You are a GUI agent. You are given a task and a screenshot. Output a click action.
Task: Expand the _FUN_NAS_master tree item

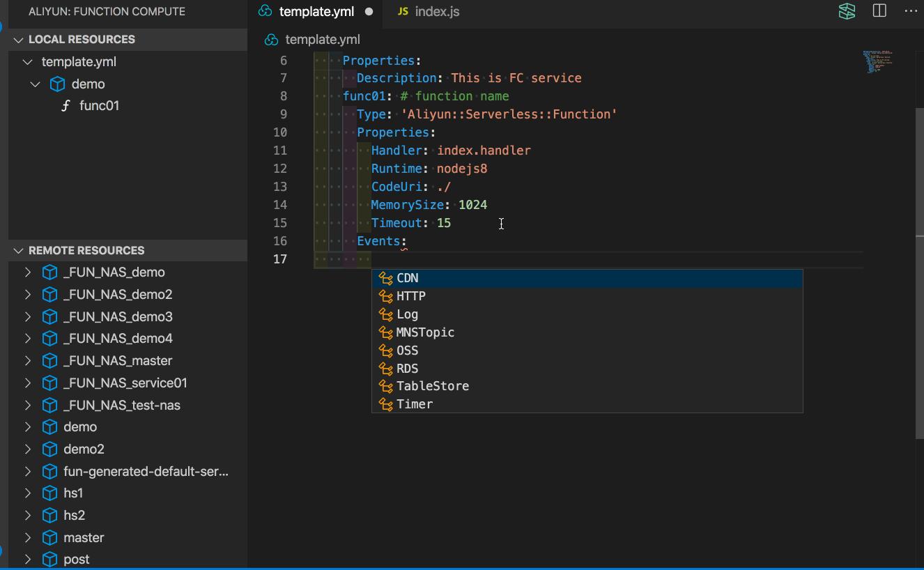click(x=27, y=360)
